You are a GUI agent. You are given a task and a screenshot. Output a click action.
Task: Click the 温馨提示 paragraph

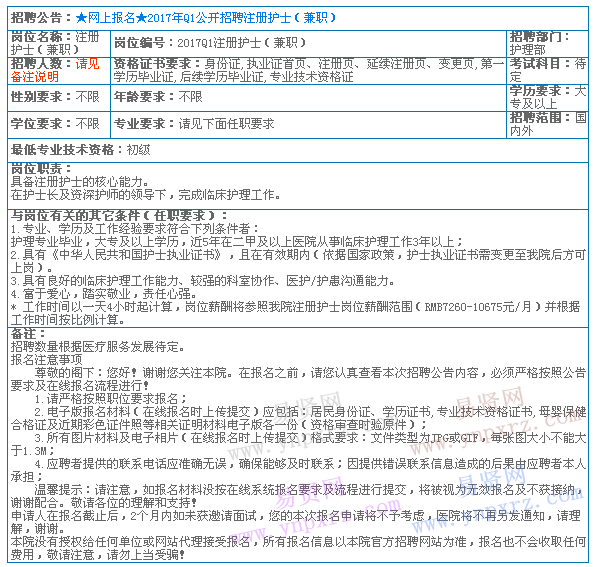coord(298,497)
